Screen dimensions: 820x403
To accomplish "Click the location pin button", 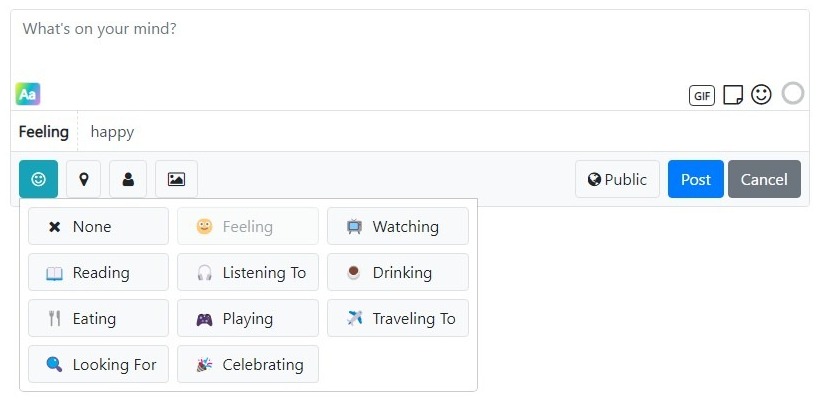I will click(84, 179).
